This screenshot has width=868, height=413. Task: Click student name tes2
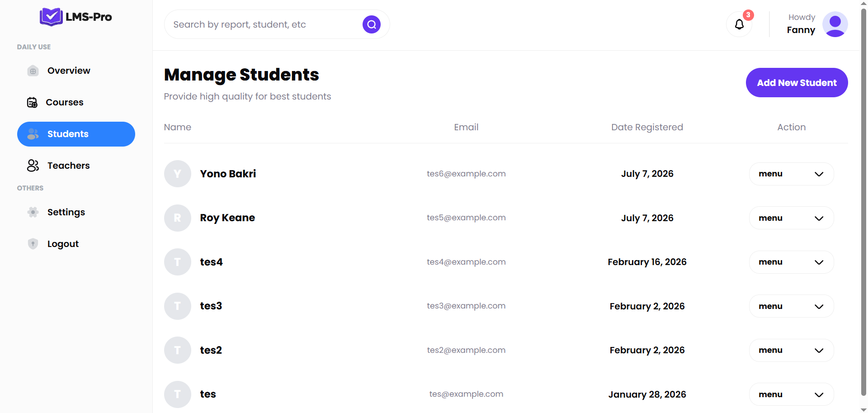pos(211,350)
